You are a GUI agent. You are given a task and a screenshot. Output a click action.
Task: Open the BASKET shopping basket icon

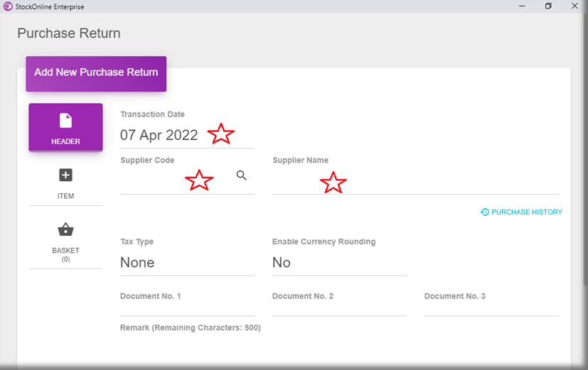pyautogui.click(x=65, y=229)
